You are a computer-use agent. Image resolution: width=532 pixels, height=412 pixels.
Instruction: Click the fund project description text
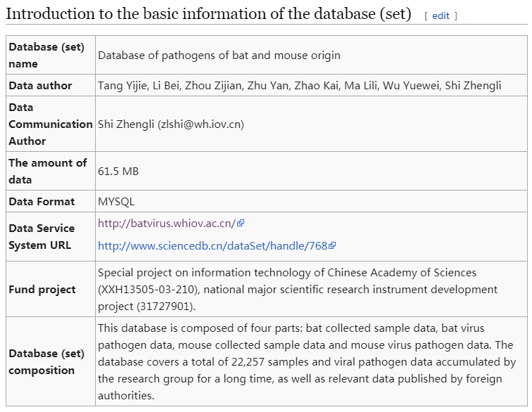[298, 289]
